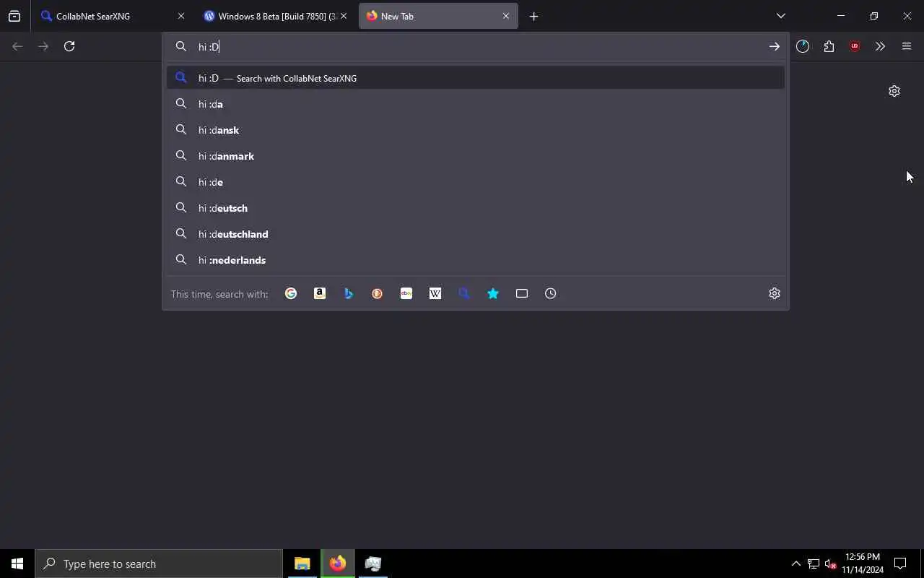This screenshot has width=924, height=578.
Task: Search open tabs using the tab icon
Action: [522, 293]
